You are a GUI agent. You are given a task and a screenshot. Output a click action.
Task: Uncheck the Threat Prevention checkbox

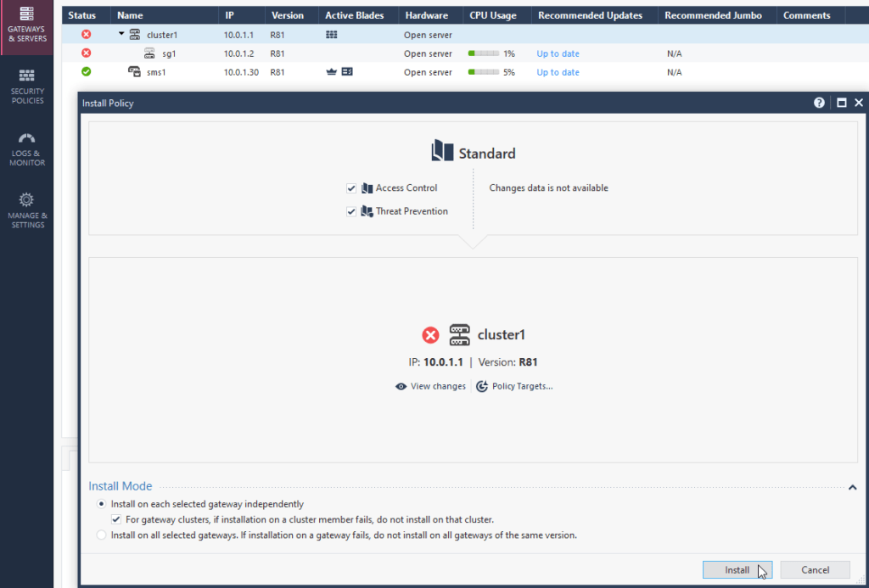[x=350, y=211]
